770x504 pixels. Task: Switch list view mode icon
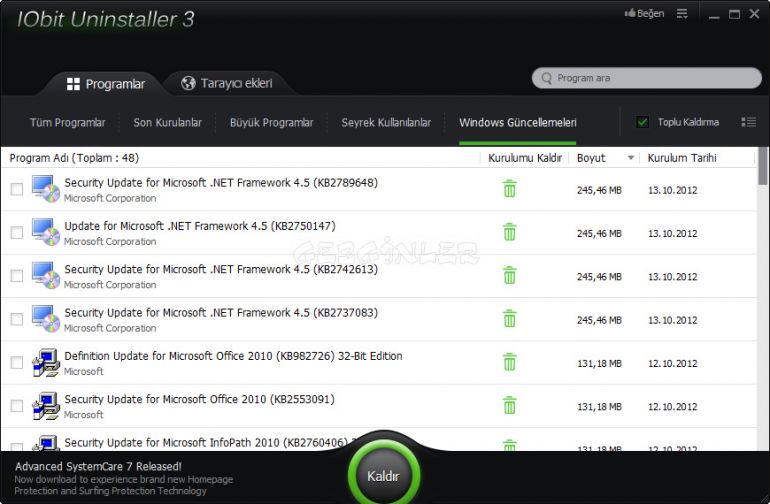tap(748, 122)
